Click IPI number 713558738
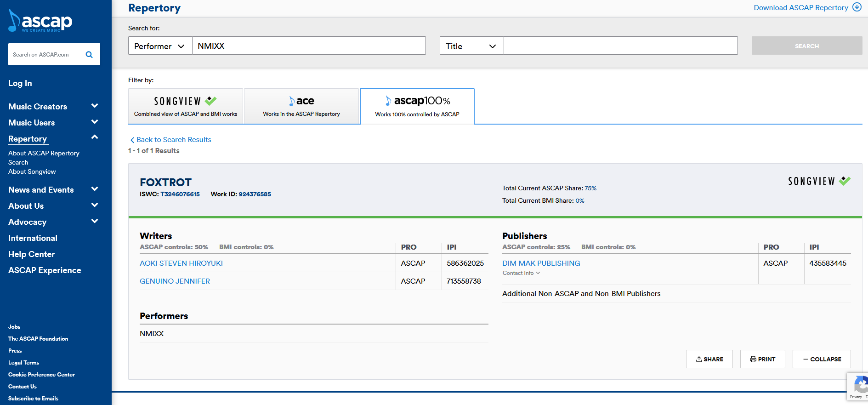Image resolution: width=868 pixels, height=405 pixels. pos(464,281)
